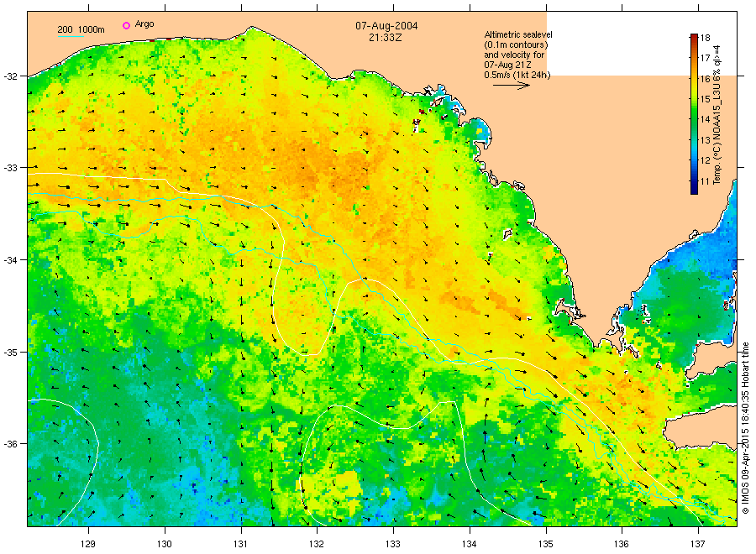
Task: Click the "-34" latitude axis label
Action: pyautogui.click(x=11, y=260)
